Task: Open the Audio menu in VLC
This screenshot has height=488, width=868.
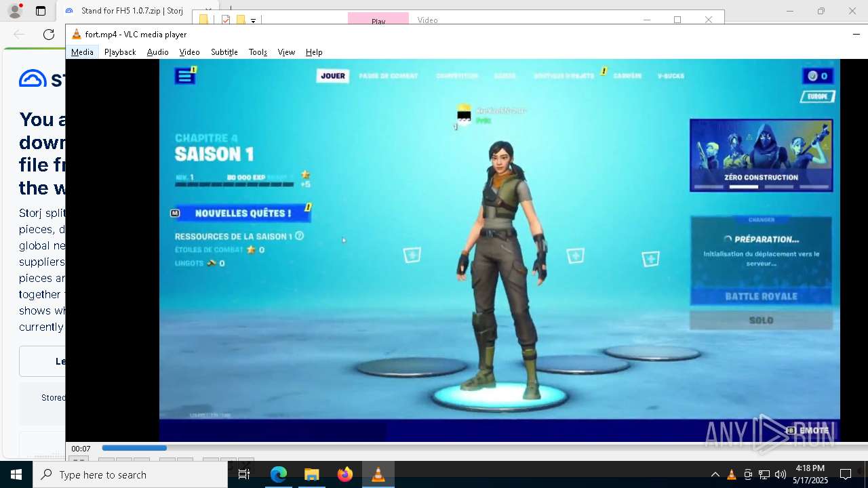Action: coord(157,52)
